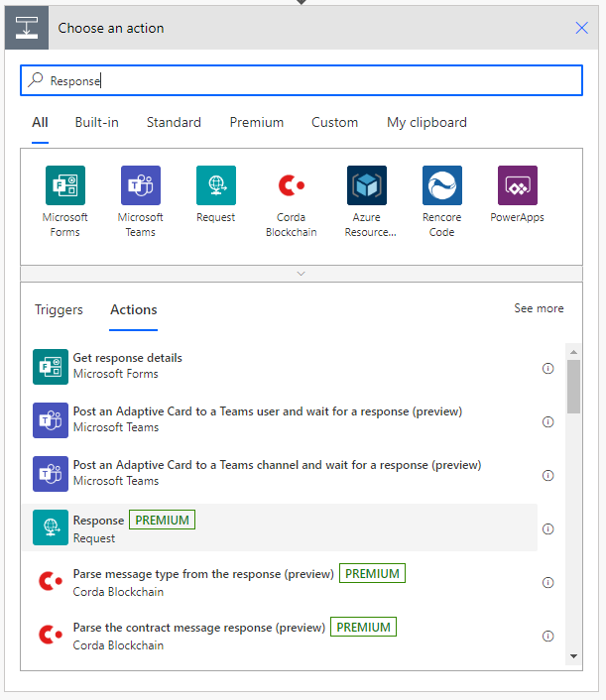Switch to the Custom tab

[x=335, y=122]
